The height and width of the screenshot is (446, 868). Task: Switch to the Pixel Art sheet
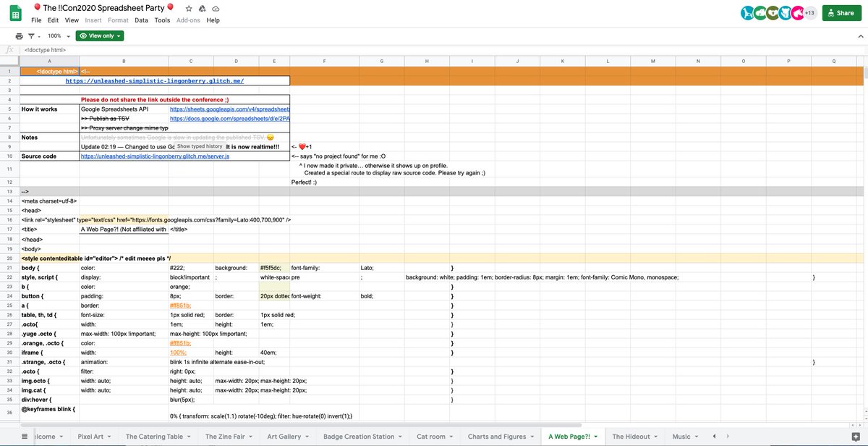[x=90, y=437]
